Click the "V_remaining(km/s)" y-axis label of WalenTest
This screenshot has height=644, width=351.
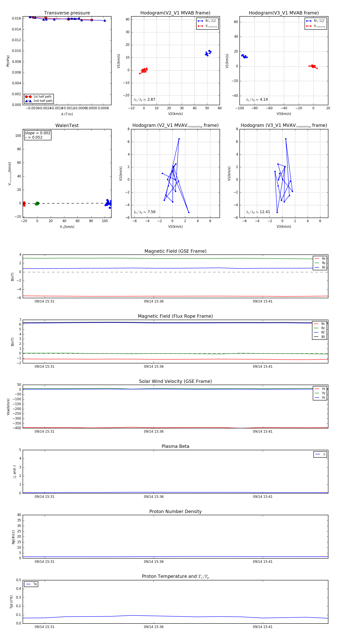10,173
